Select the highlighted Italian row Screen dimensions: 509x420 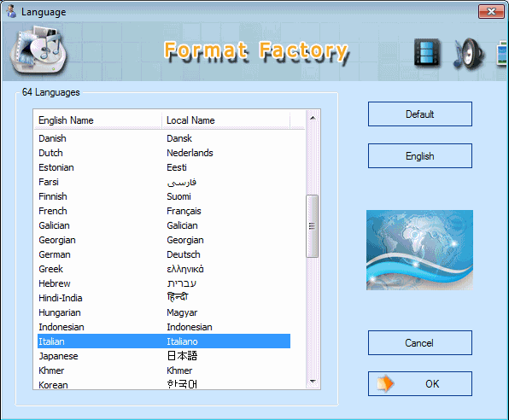(x=164, y=341)
